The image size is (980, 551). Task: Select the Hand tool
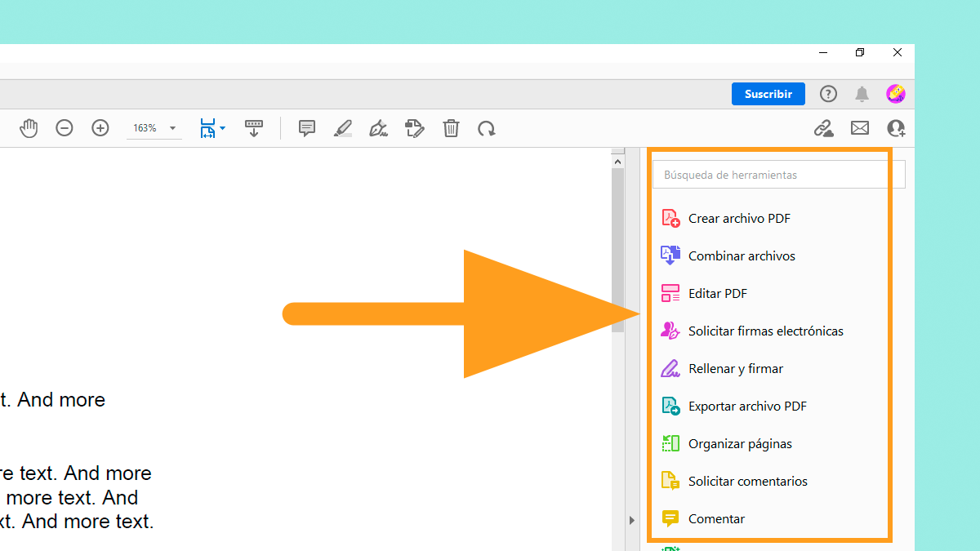coord(29,128)
